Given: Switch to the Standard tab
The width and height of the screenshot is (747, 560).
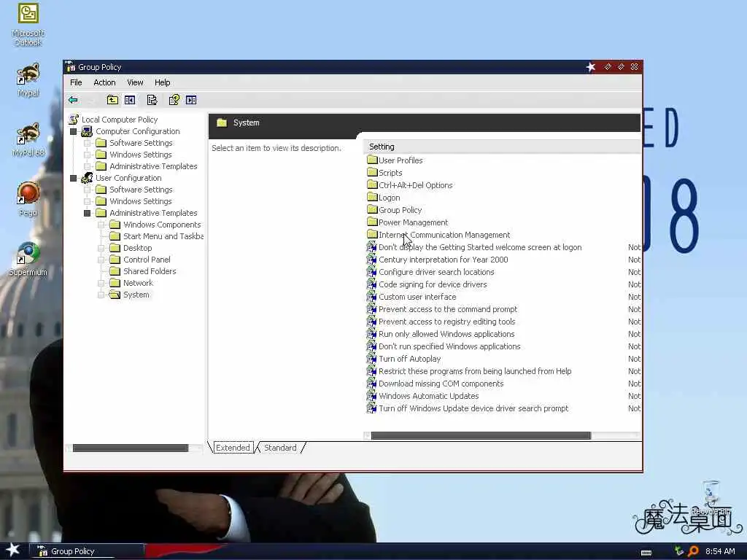Looking at the screenshot, I should point(280,448).
